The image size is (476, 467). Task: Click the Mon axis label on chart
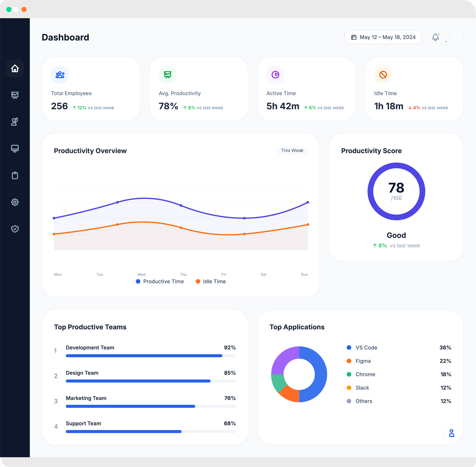click(58, 274)
